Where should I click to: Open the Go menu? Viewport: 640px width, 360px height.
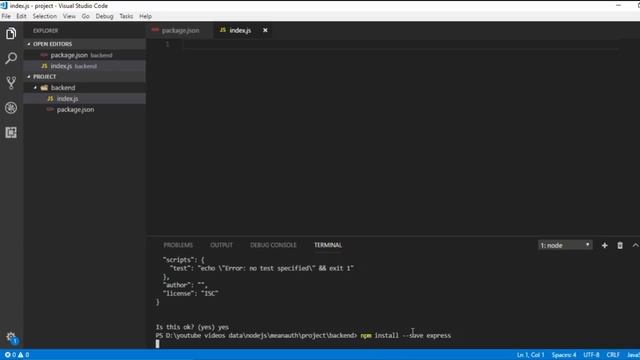(85, 16)
